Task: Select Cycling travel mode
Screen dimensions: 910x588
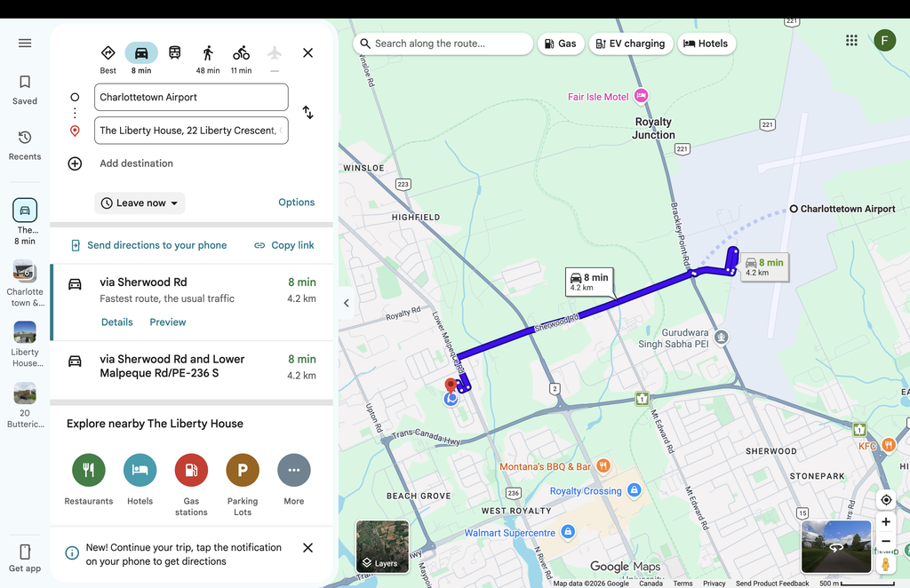Action: coord(241,60)
